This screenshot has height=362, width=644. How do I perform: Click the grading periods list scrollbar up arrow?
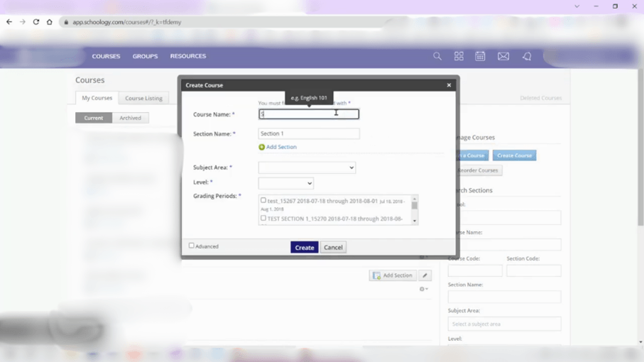click(415, 199)
